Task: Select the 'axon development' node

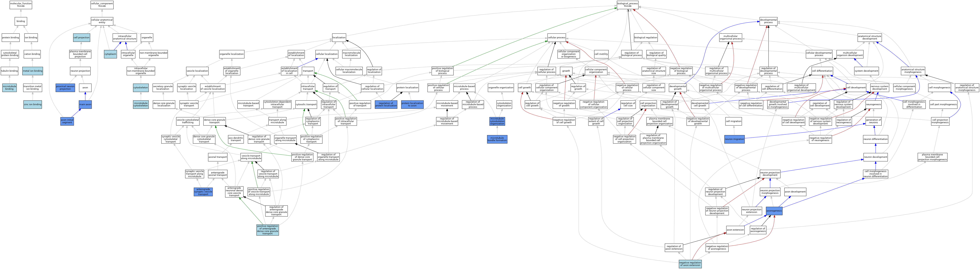Action: click(795, 192)
